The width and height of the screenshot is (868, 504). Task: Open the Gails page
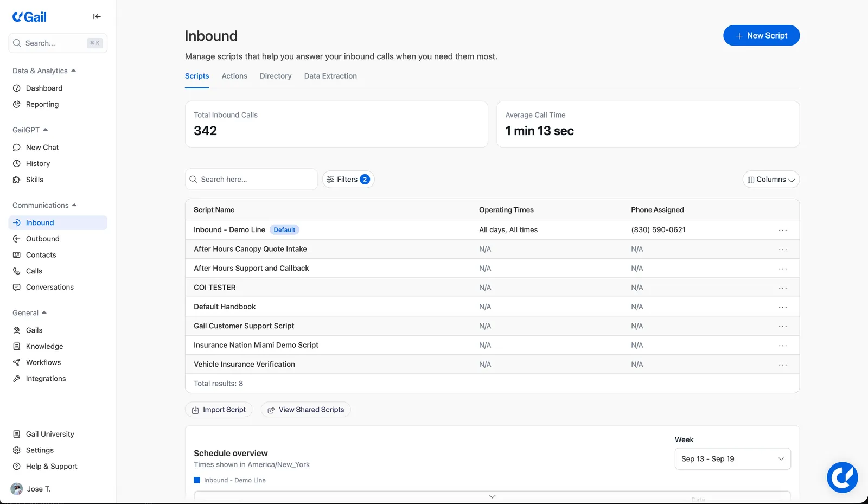pos(34,330)
